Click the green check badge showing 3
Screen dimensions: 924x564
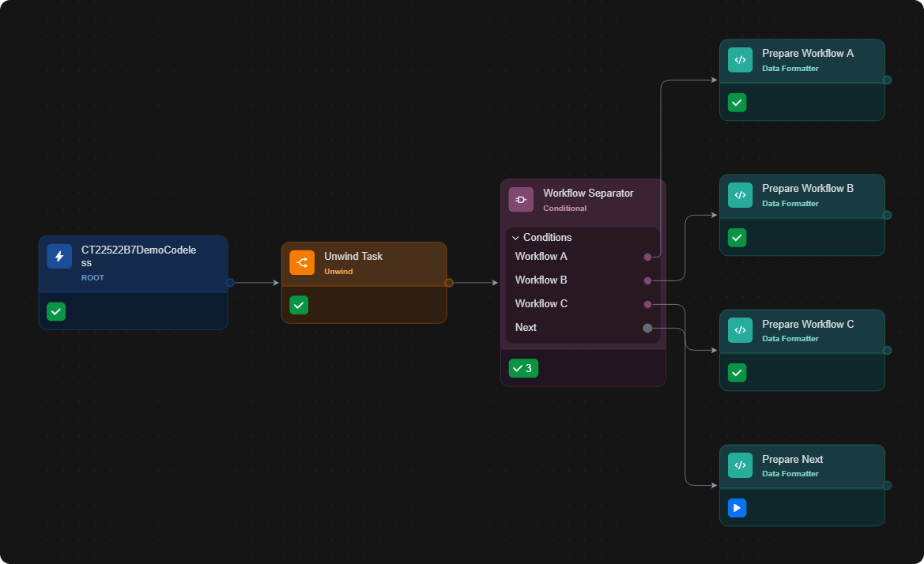point(523,368)
